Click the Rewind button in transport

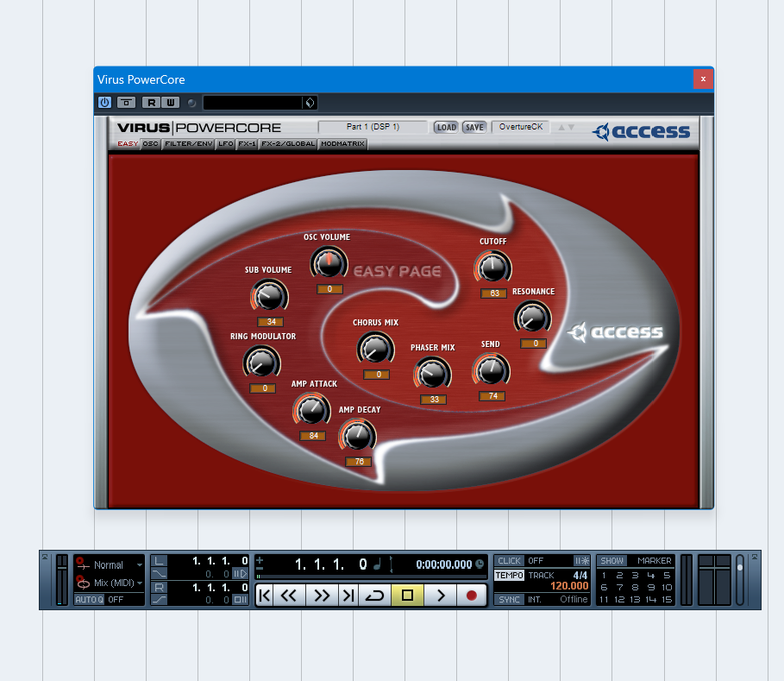pyautogui.click(x=289, y=596)
